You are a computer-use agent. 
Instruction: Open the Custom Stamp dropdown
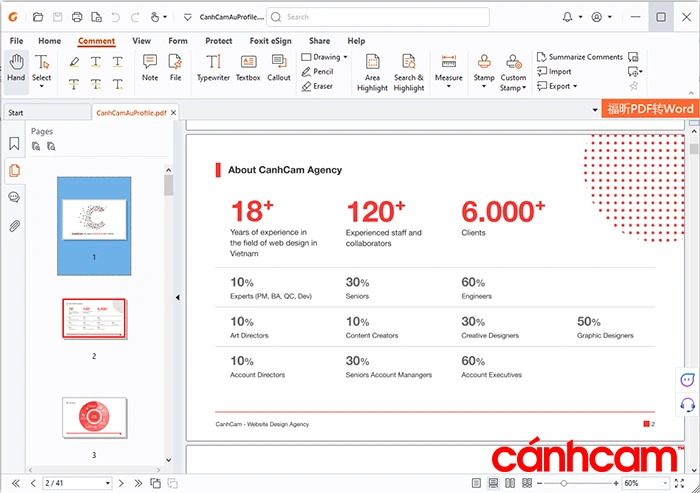pos(524,88)
